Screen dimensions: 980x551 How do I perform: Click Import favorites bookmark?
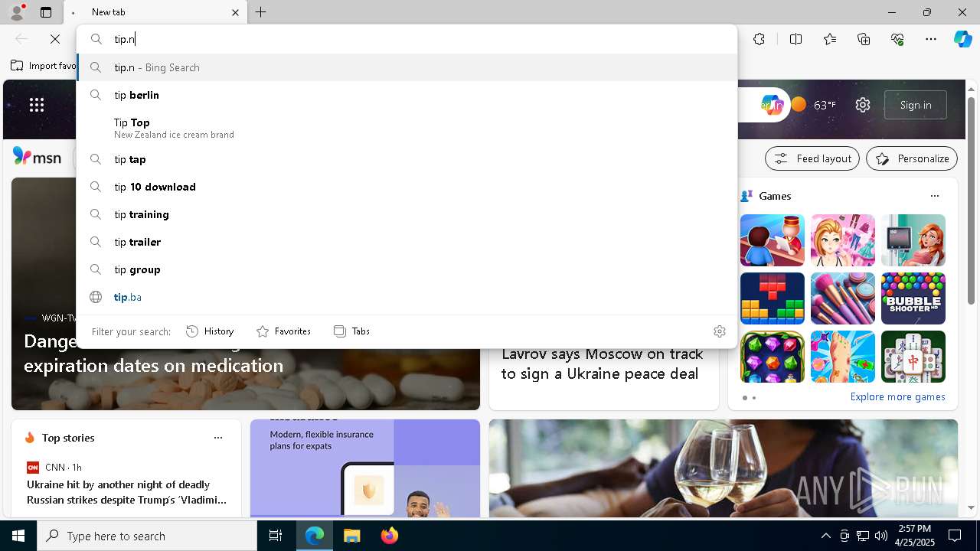click(x=44, y=66)
